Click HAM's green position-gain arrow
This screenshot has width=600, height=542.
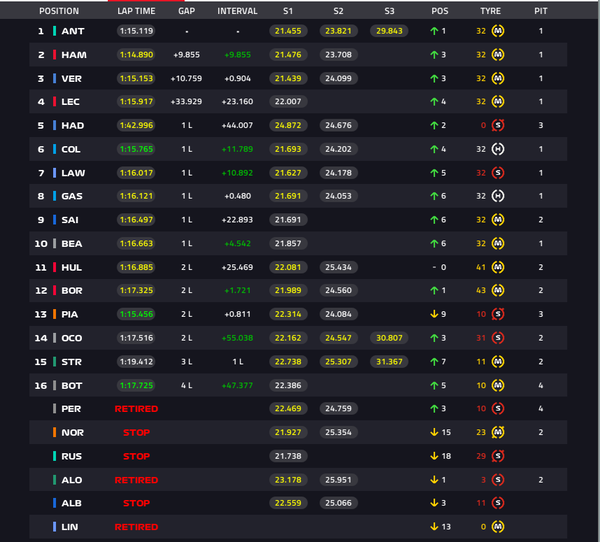click(434, 55)
